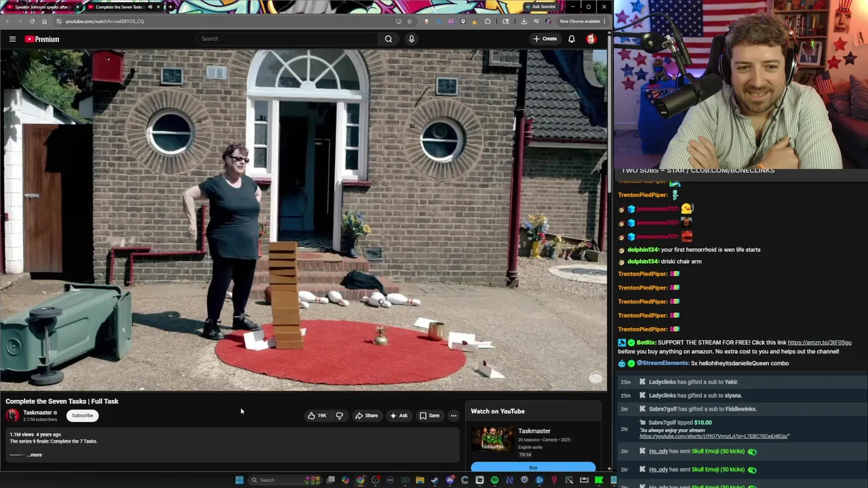
Task: Go back with the browser back arrow
Action: [x=7, y=21]
